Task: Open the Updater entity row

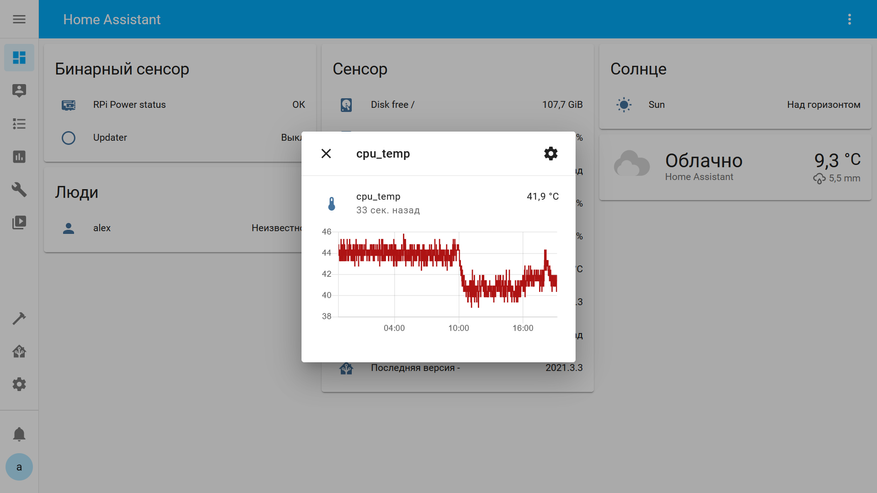Action: click(x=180, y=138)
